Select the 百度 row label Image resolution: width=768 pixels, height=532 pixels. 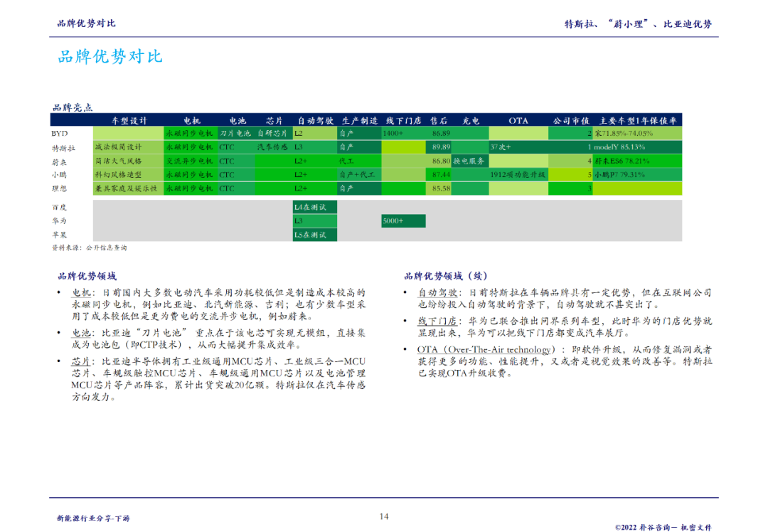(59, 207)
